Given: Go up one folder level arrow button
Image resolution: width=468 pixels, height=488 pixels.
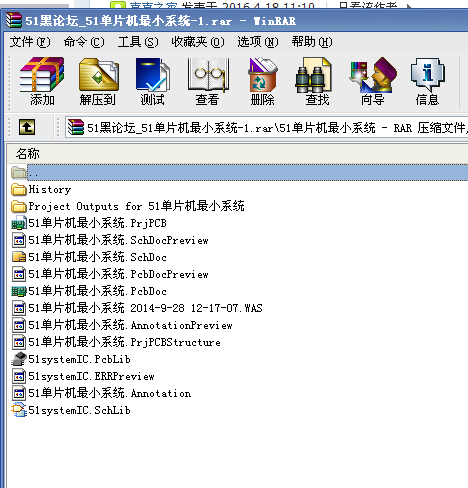Looking at the screenshot, I should pos(27,127).
